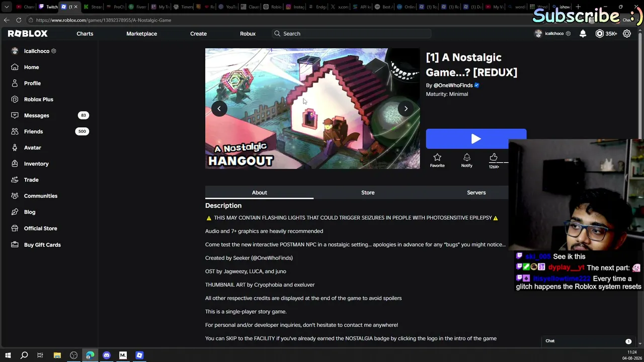
Task: Click "THUMBNAIL ART by Cryophobia and exeluver" line
Action: coord(260,285)
